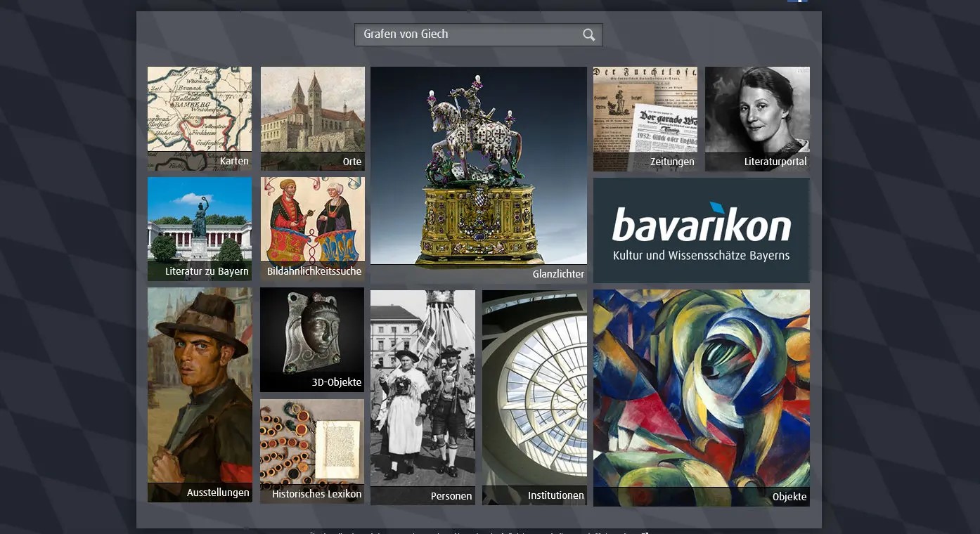The image size is (980, 534).
Task: Open the Institutionen section
Action: [534, 397]
